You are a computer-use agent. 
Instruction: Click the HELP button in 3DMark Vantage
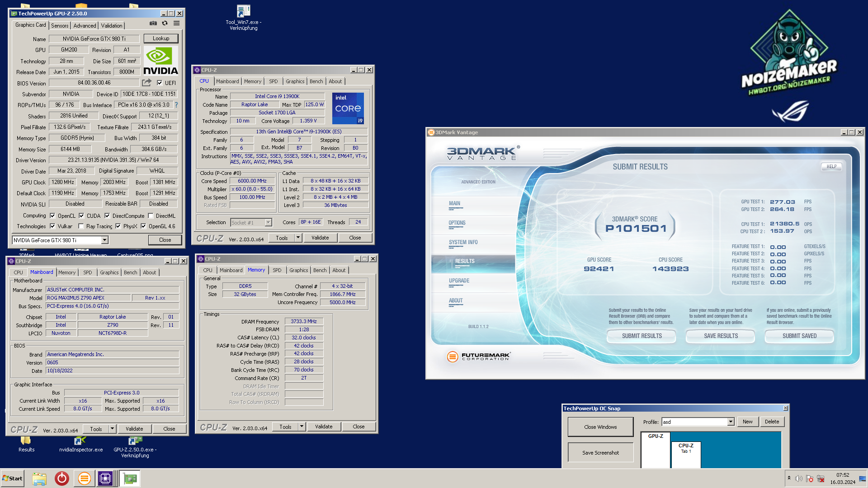click(831, 166)
